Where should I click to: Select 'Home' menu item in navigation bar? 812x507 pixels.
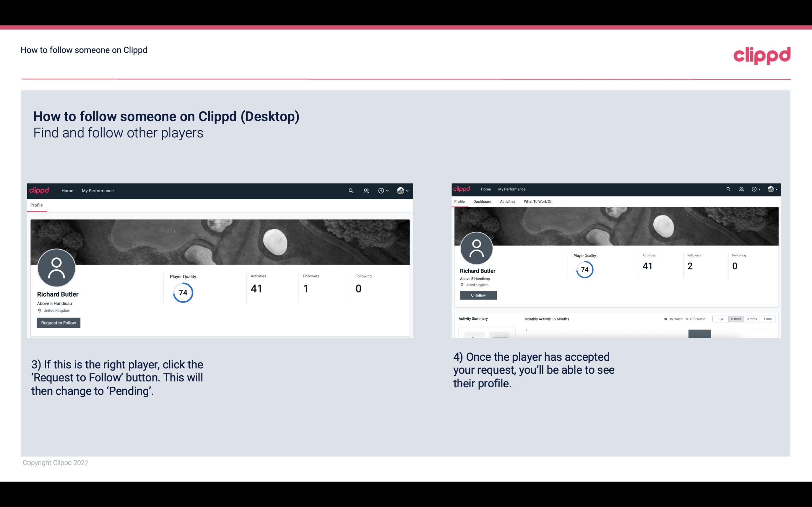click(67, 190)
